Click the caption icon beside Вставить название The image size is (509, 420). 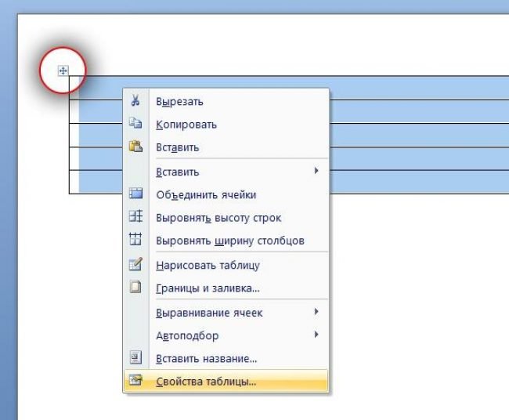(135, 358)
